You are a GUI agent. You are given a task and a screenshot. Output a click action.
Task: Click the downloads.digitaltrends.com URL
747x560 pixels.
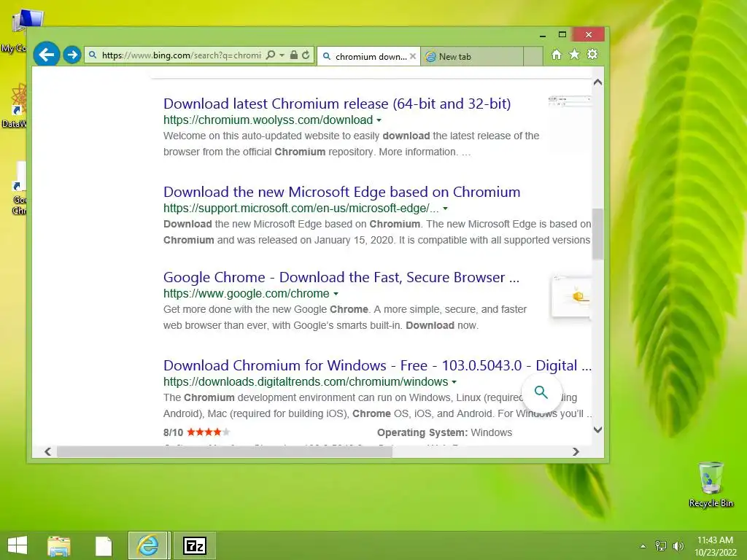[x=306, y=381]
